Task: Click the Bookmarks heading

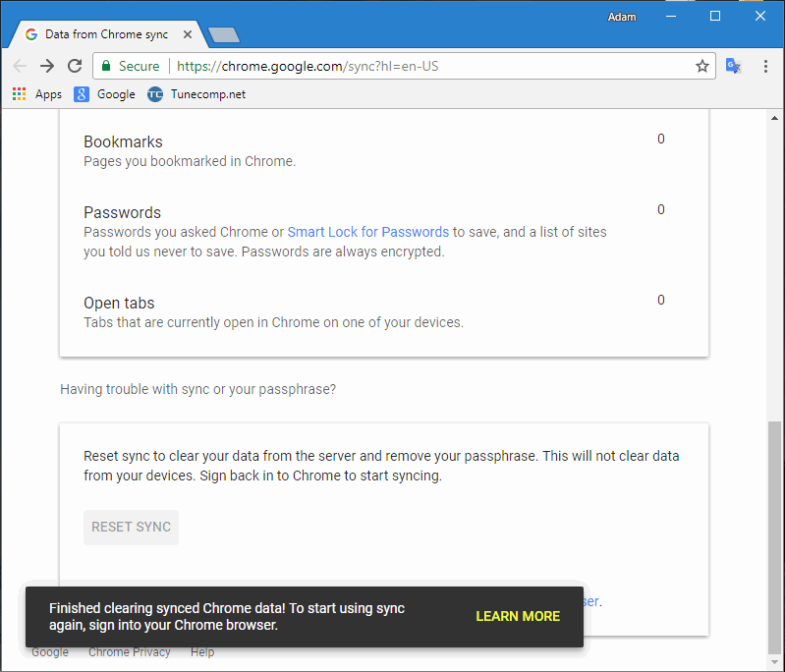Action: point(123,141)
